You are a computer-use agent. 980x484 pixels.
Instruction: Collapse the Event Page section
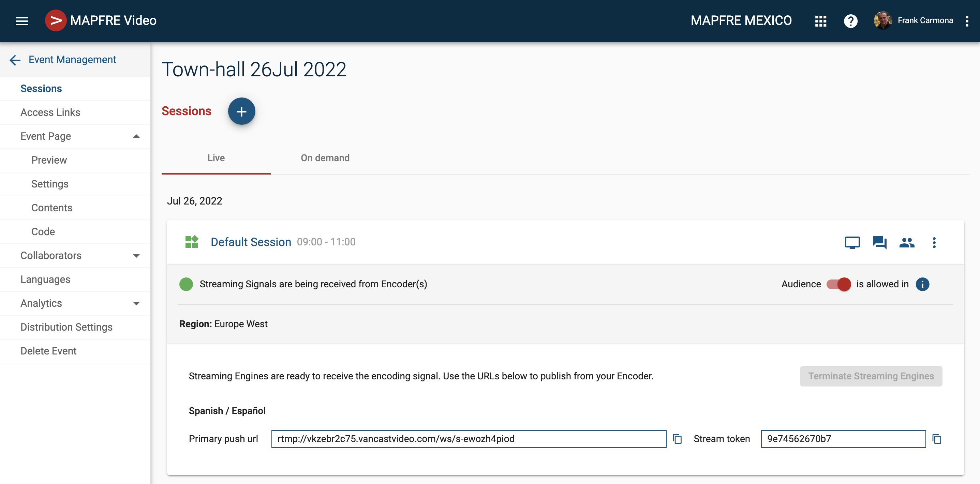point(136,136)
